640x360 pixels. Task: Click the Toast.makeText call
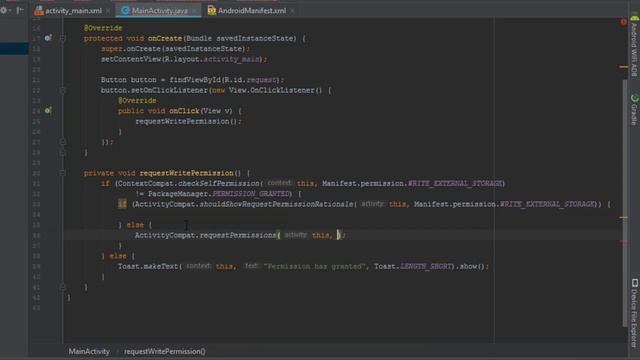[x=148, y=267]
